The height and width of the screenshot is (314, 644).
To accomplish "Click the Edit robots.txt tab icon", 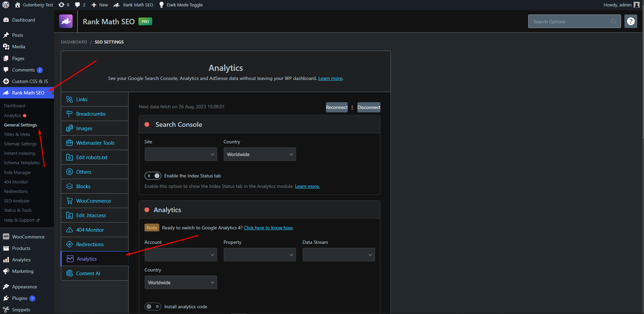I will (70, 158).
